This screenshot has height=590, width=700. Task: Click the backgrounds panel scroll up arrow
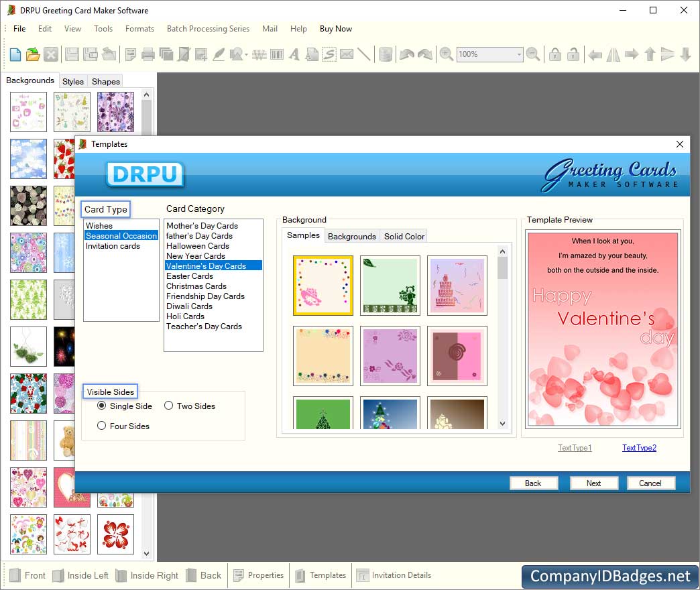click(x=146, y=95)
